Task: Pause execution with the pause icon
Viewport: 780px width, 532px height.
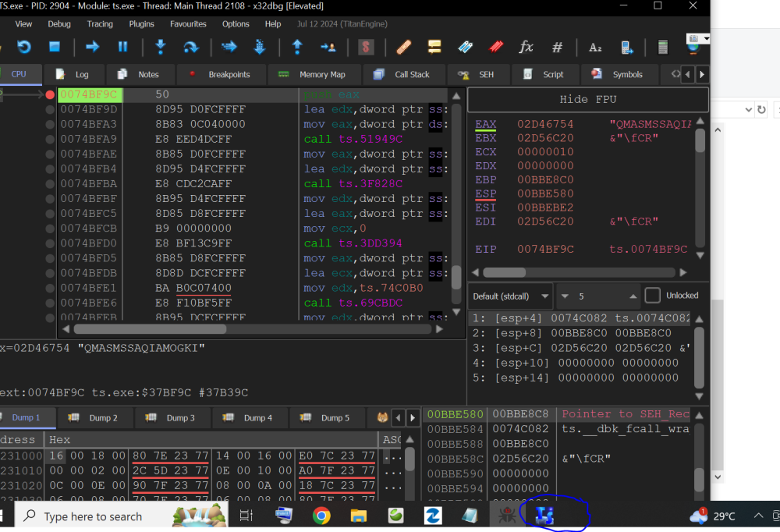Action: (122, 48)
